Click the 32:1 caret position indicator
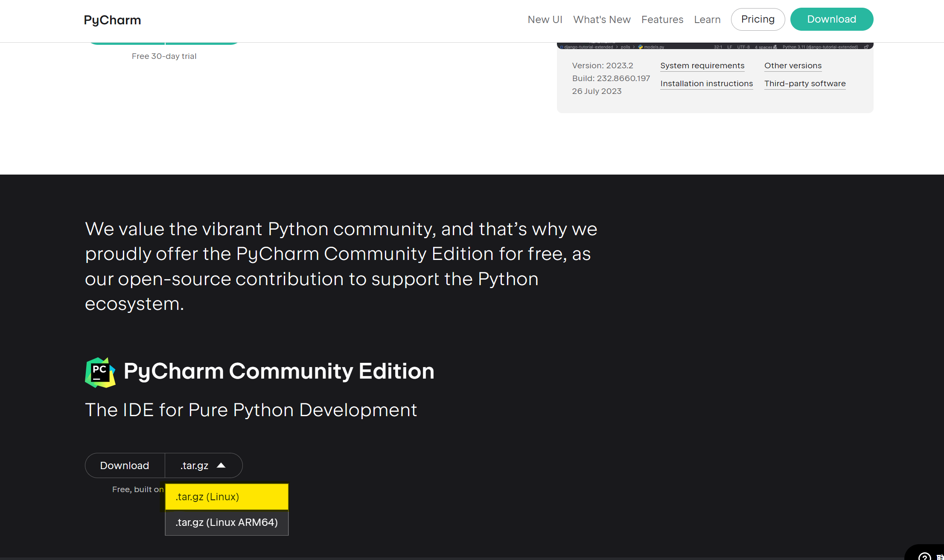 pyautogui.click(x=718, y=47)
